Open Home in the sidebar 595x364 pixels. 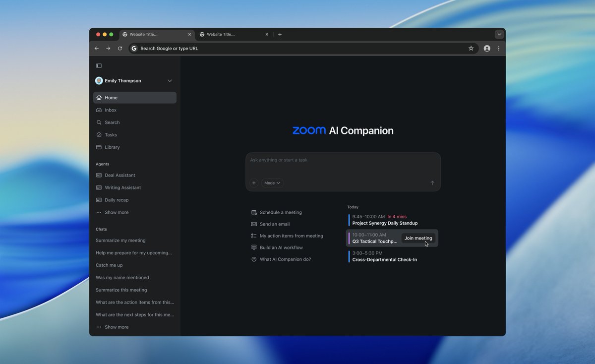(x=135, y=98)
